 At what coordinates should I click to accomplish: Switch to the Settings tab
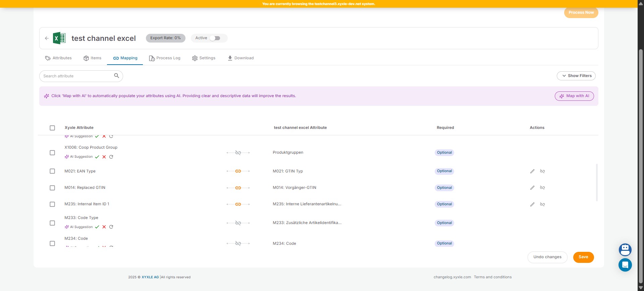(x=204, y=58)
